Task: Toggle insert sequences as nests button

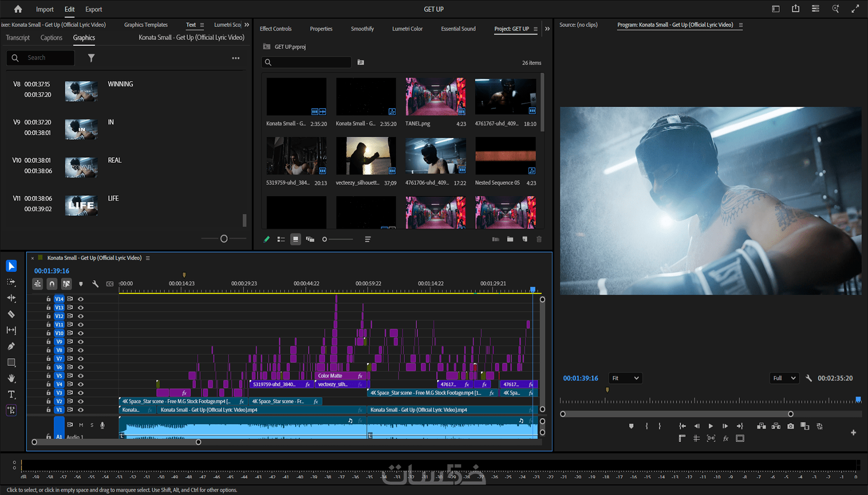Action: (37, 284)
